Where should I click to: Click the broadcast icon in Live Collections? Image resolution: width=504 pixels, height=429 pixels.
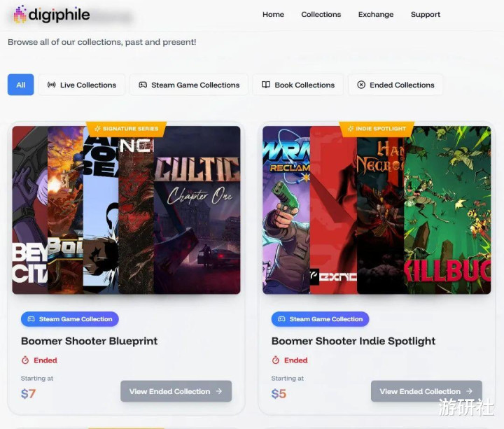point(51,85)
